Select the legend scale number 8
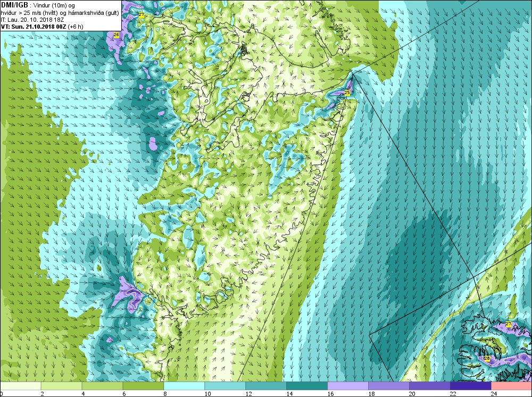Image resolution: width=532 pixels, height=397 pixels. coord(165,394)
